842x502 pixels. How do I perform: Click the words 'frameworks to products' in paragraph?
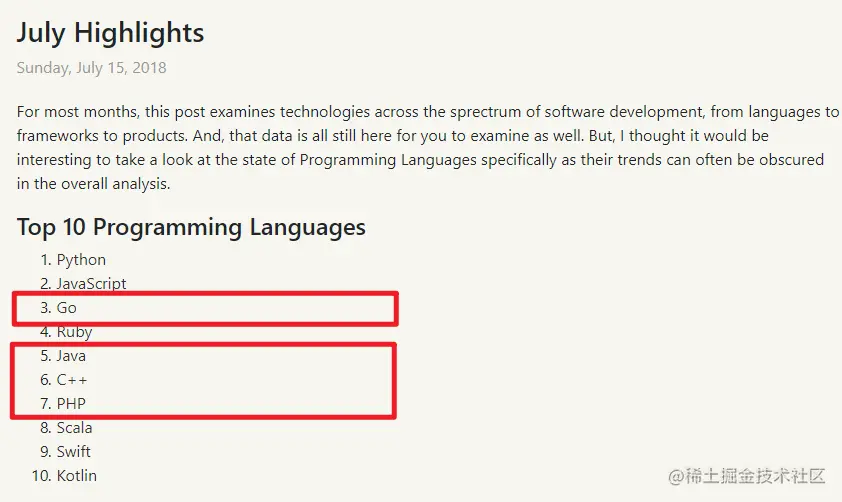[x=101, y=136]
